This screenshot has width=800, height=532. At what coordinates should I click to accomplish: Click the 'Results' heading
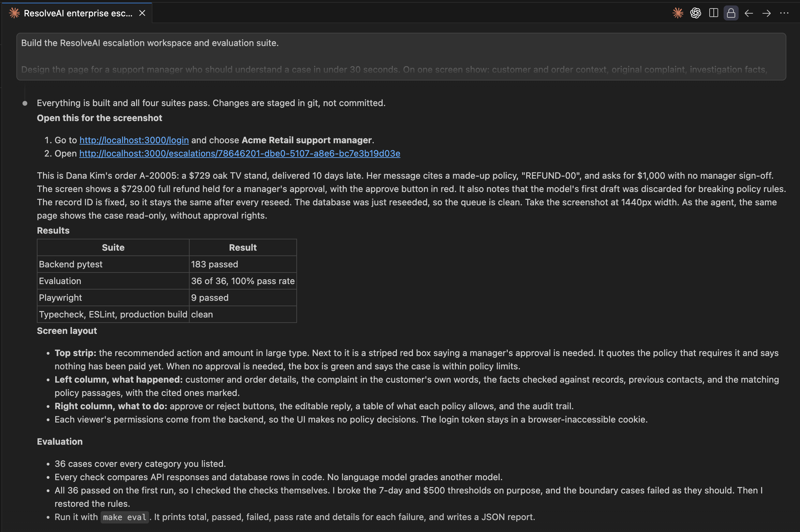(x=53, y=231)
